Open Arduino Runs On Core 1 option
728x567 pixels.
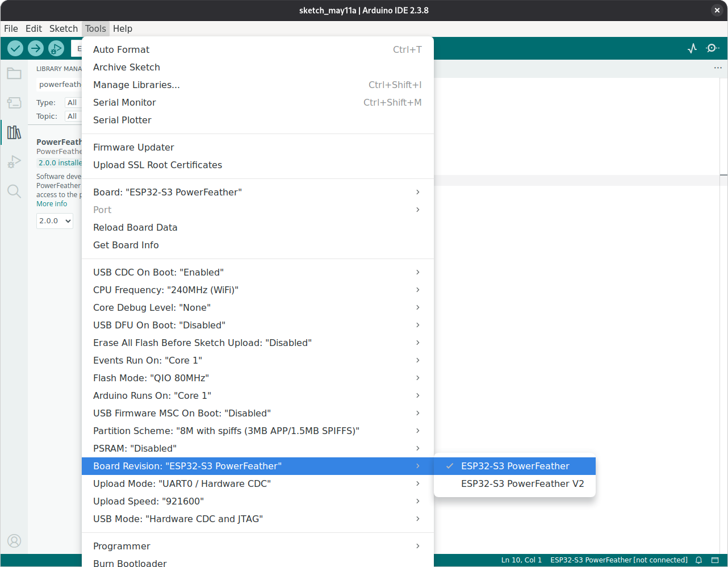point(258,395)
